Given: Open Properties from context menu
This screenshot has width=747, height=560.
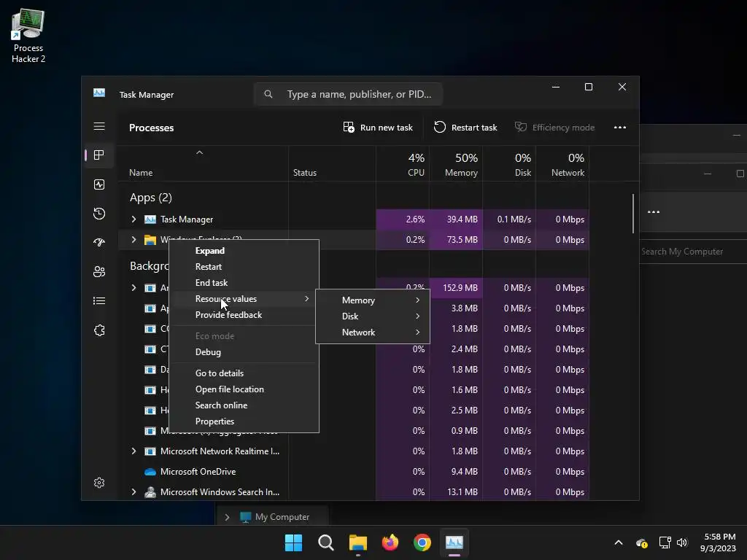Looking at the screenshot, I should coord(244,421).
